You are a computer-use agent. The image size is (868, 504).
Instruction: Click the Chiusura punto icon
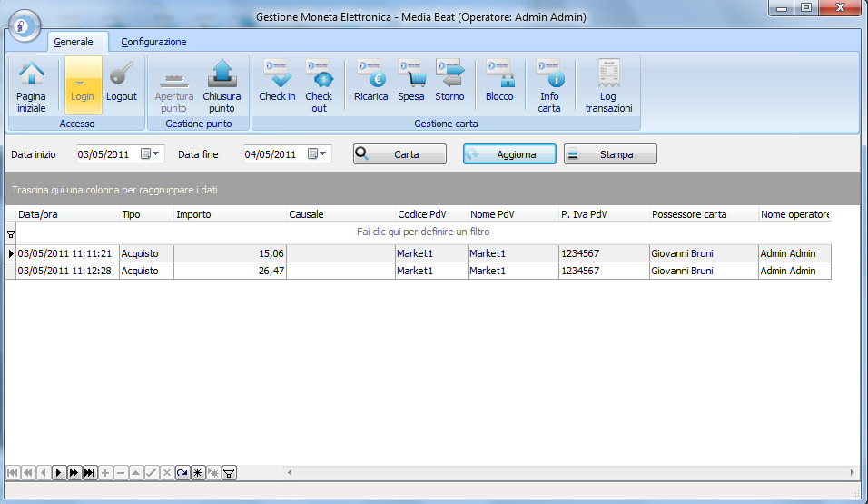[x=222, y=86]
